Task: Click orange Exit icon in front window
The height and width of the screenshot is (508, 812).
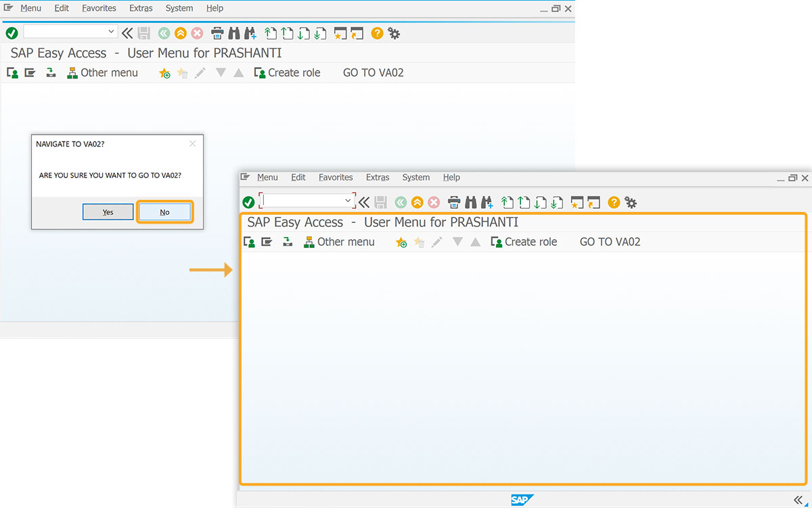Action: (x=418, y=202)
